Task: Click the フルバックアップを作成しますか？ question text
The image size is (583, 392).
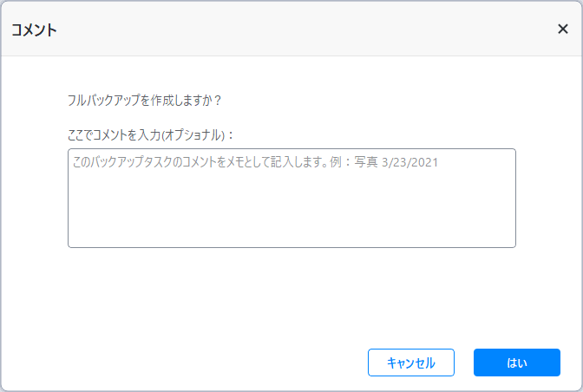Action: pos(145,100)
